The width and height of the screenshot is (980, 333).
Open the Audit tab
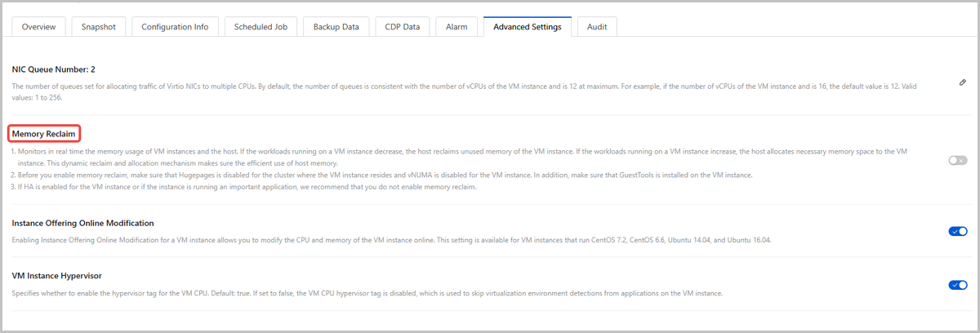[597, 27]
